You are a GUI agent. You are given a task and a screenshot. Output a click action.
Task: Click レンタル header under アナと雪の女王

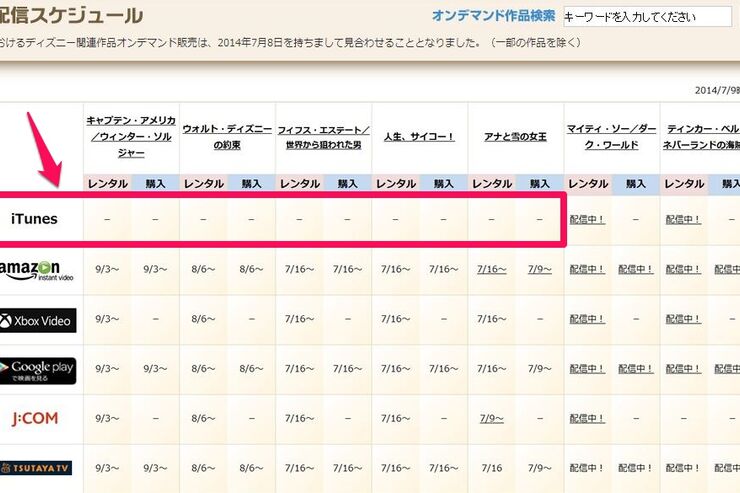(492, 184)
